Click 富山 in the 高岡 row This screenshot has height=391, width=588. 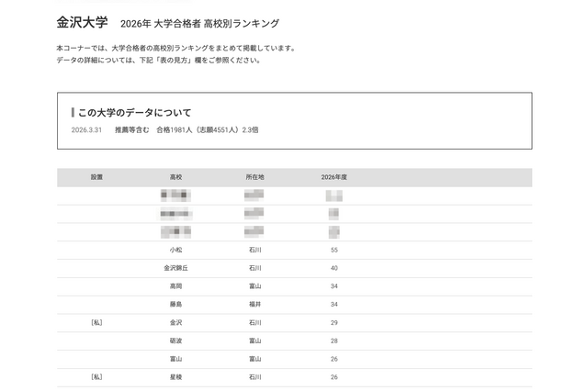255,286
